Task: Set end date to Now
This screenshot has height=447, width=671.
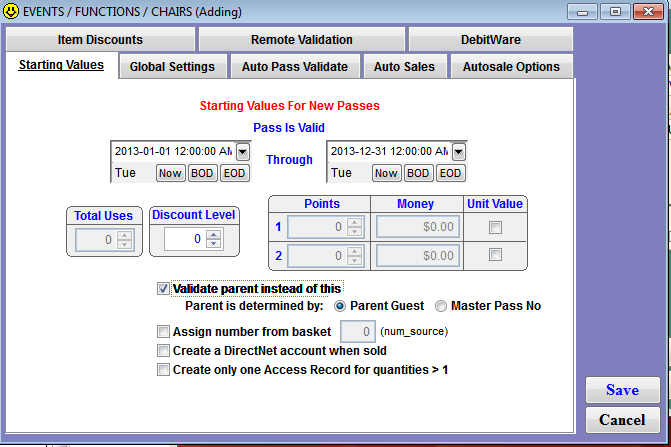Action: click(386, 173)
